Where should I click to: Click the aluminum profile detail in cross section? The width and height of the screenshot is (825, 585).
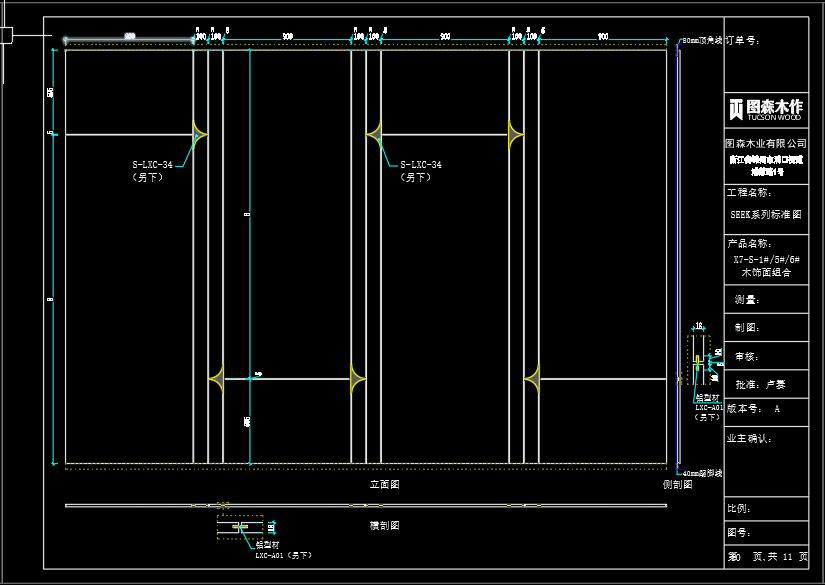[240, 526]
